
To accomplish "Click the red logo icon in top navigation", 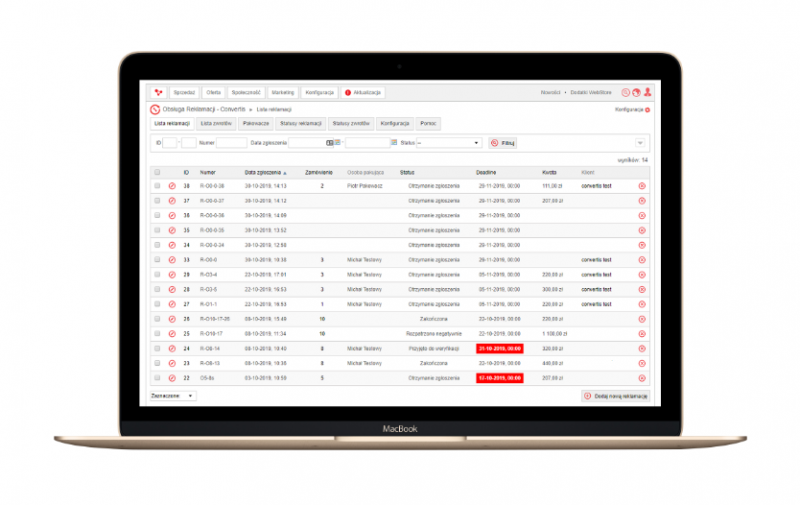I will click(158, 92).
